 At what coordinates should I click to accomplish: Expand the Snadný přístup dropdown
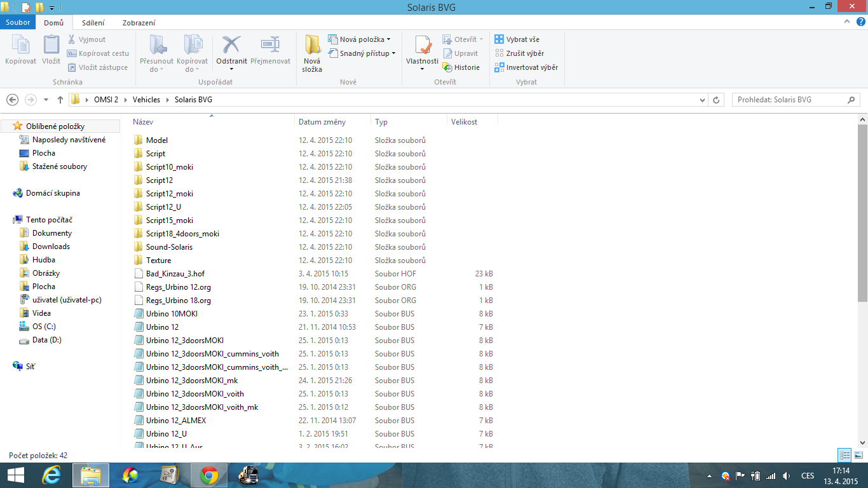[x=393, y=53]
